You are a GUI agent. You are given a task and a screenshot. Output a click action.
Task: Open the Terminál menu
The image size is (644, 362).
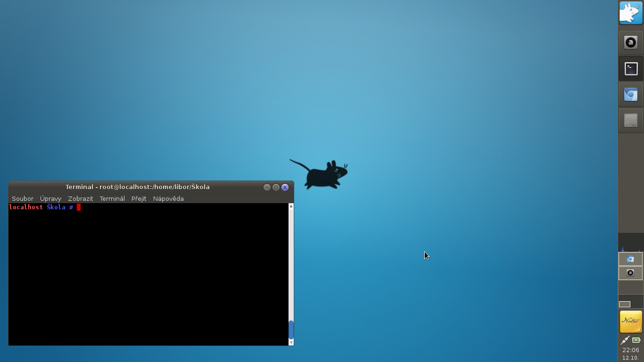pyautogui.click(x=112, y=199)
